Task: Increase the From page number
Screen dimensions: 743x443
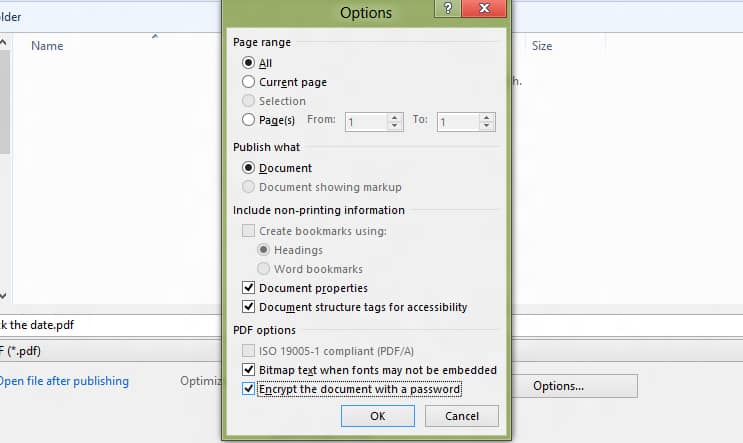Action: 395,116
